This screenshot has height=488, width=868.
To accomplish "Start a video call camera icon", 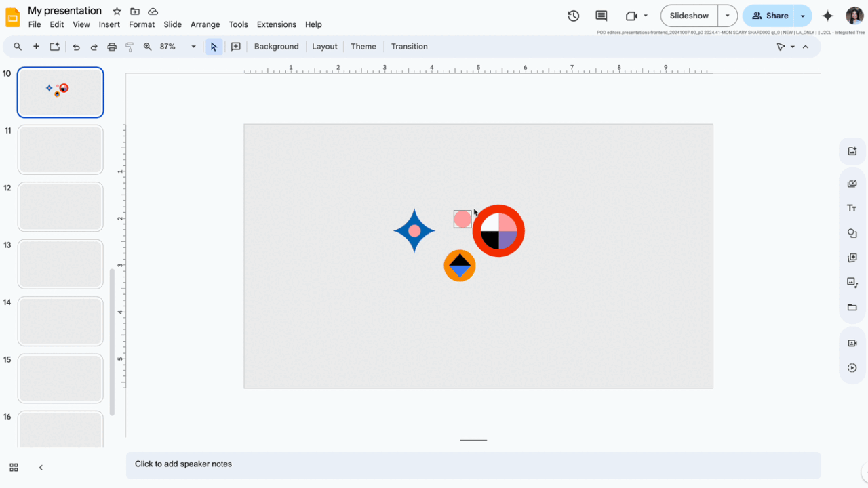I will (631, 16).
